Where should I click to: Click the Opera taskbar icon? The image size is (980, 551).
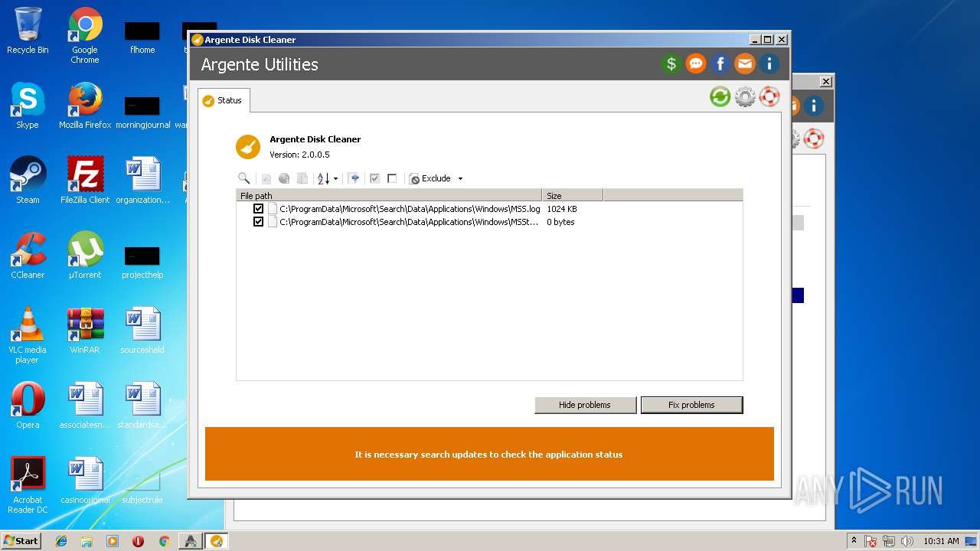coord(138,541)
